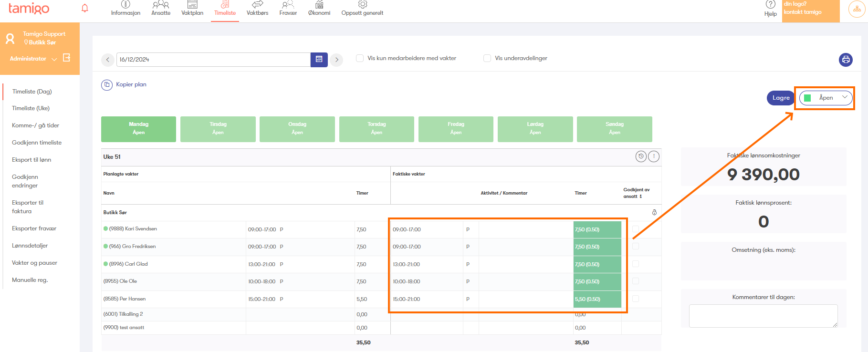Open the Åpen status dropdown
Screen dimensions: 868x352
click(826, 98)
